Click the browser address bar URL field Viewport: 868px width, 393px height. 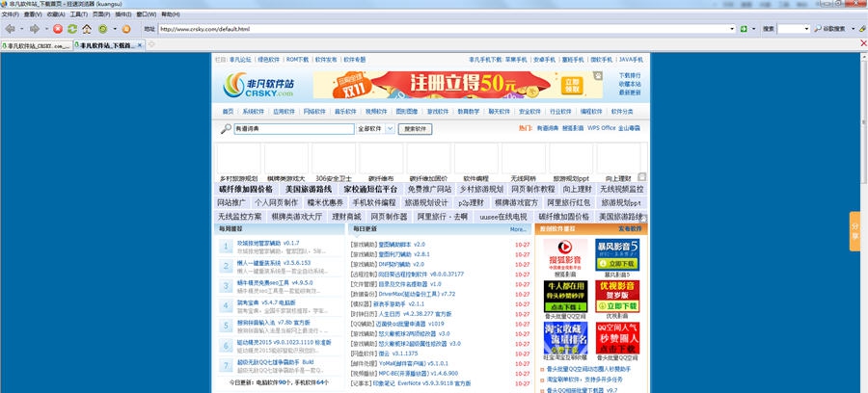pos(444,29)
